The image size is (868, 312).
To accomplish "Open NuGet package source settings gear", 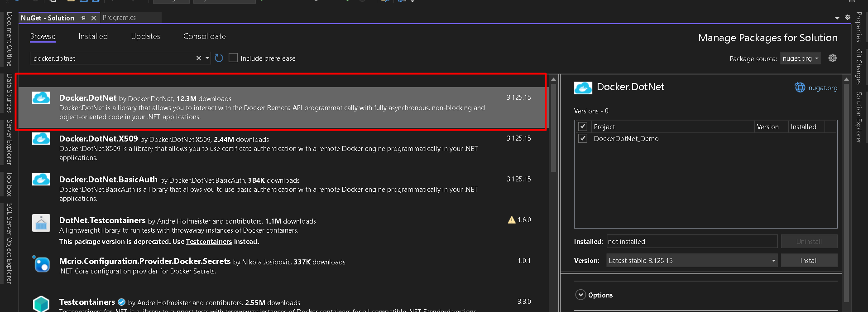I will pos(833,58).
